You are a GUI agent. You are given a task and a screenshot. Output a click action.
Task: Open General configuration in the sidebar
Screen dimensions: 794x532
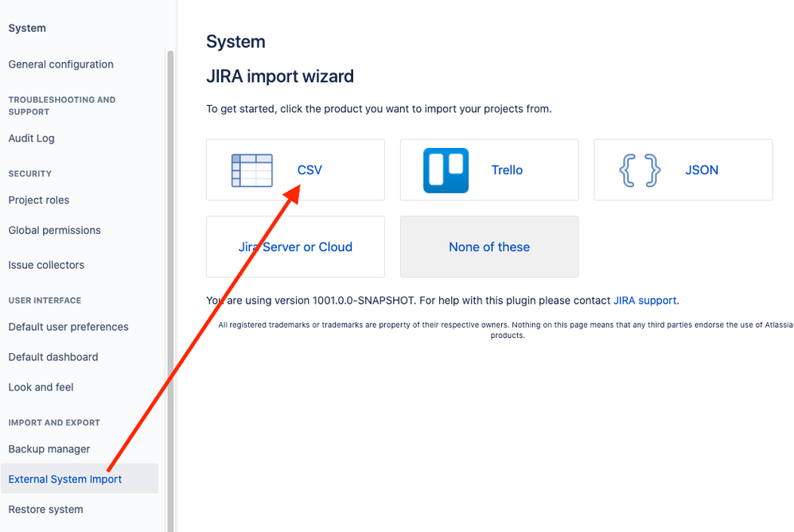click(x=60, y=64)
